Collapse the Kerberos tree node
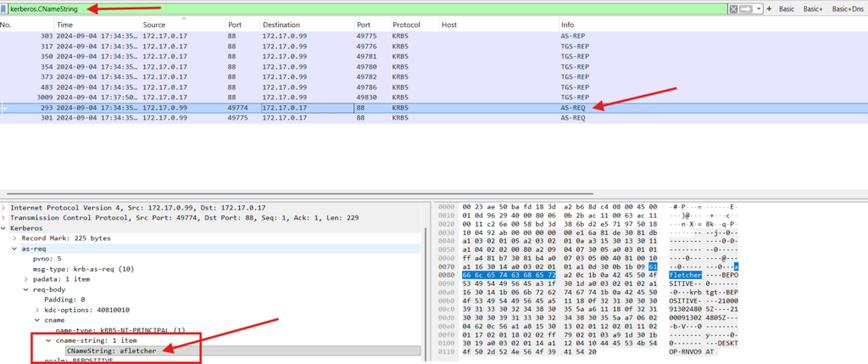The width and height of the screenshot is (868, 364). pyautogui.click(x=4, y=227)
